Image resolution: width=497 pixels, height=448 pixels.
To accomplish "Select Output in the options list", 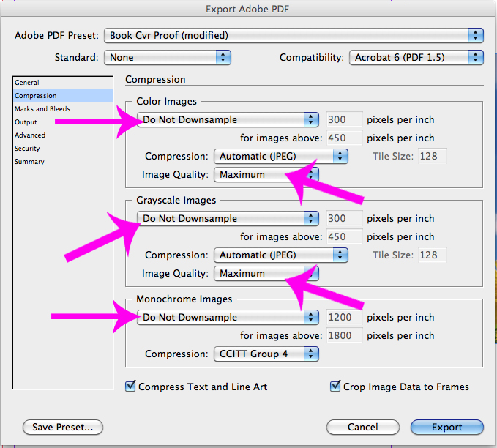I will (x=63, y=122).
